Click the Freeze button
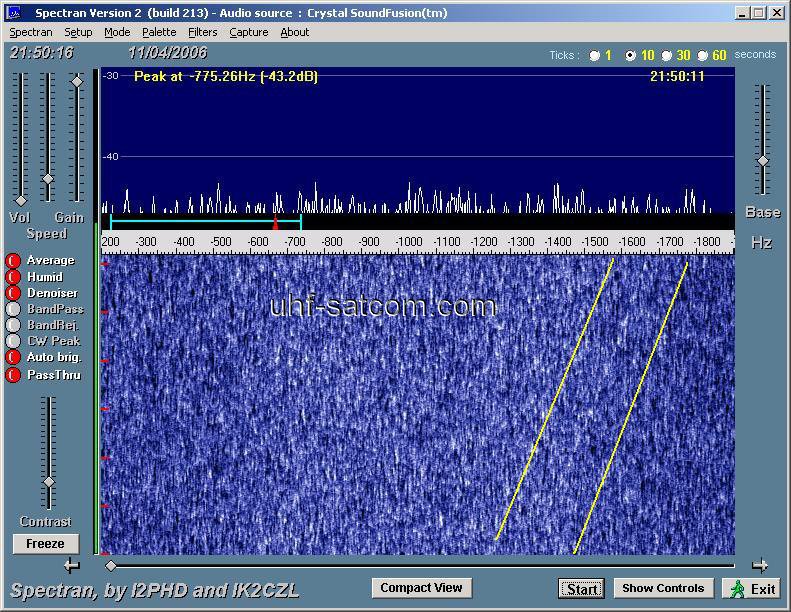Screen dimensions: 791x612 point(45,544)
